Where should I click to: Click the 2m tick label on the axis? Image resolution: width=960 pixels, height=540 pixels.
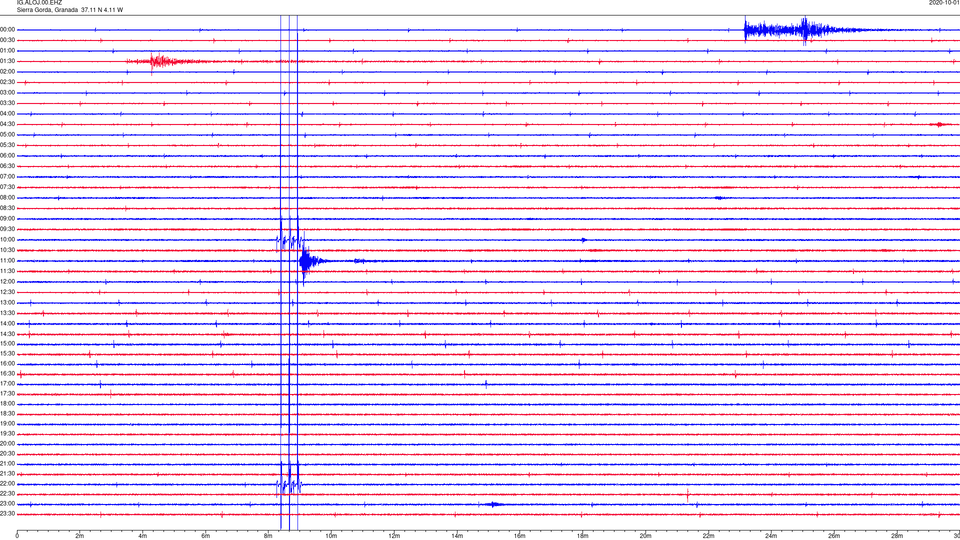coord(80,536)
